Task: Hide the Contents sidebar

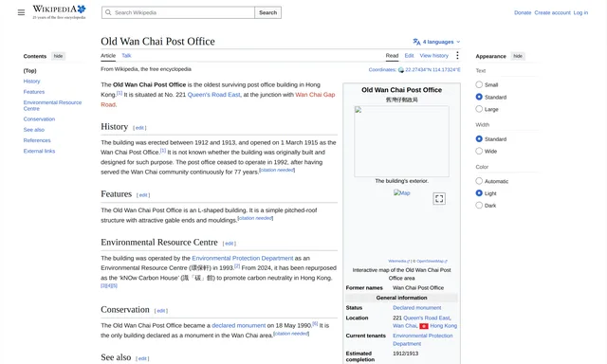Action: point(58,56)
